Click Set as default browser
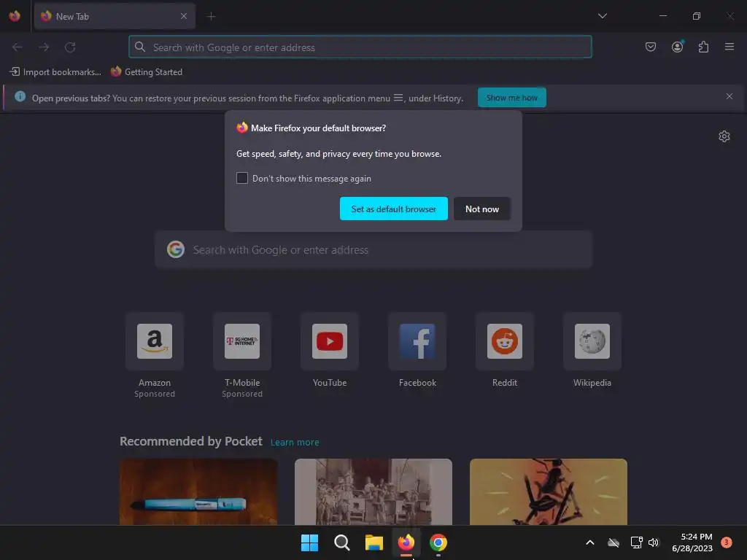The width and height of the screenshot is (747, 560). (393, 209)
